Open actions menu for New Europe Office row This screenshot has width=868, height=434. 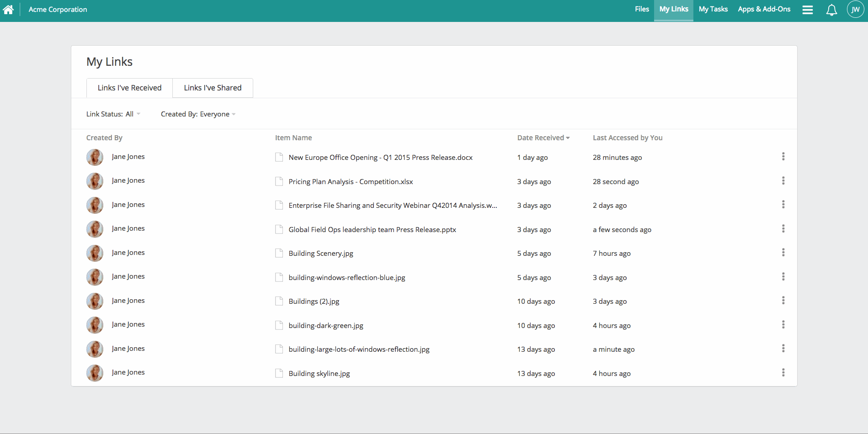point(783,157)
